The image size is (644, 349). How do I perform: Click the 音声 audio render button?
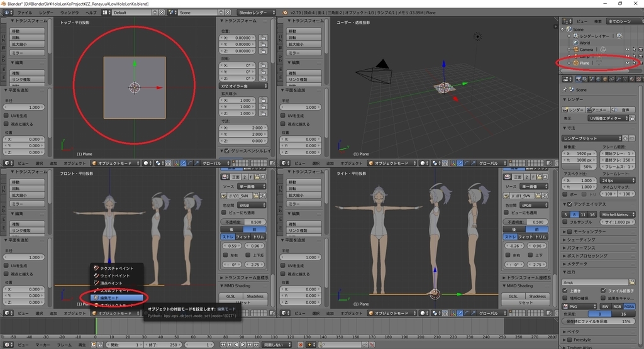622,109
